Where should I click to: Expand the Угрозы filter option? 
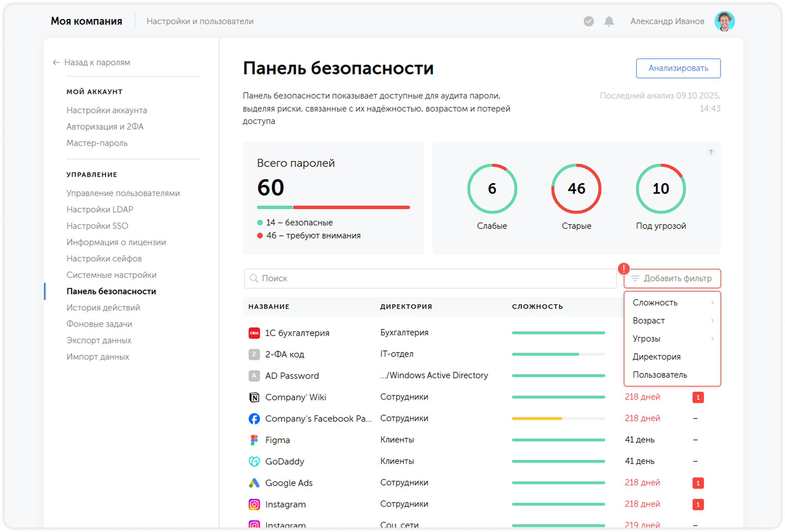pyautogui.click(x=672, y=338)
